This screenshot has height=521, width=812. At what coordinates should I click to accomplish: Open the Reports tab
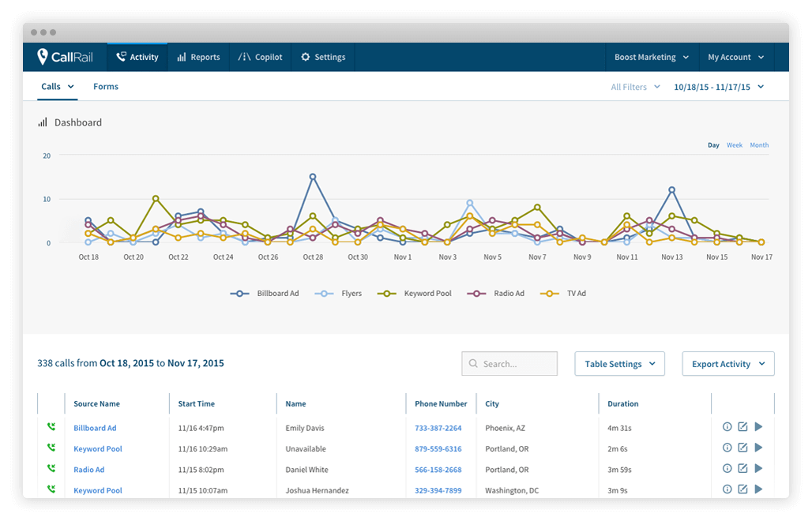point(198,57)
